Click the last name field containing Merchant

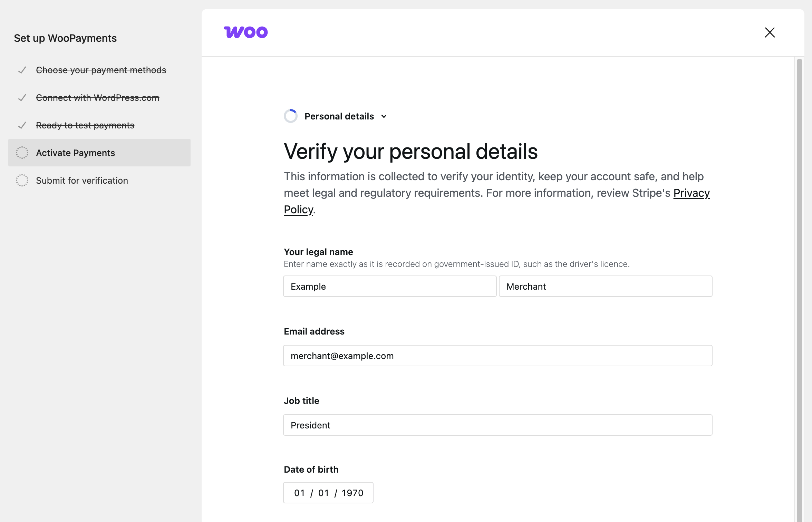click(x=605, y=286)
